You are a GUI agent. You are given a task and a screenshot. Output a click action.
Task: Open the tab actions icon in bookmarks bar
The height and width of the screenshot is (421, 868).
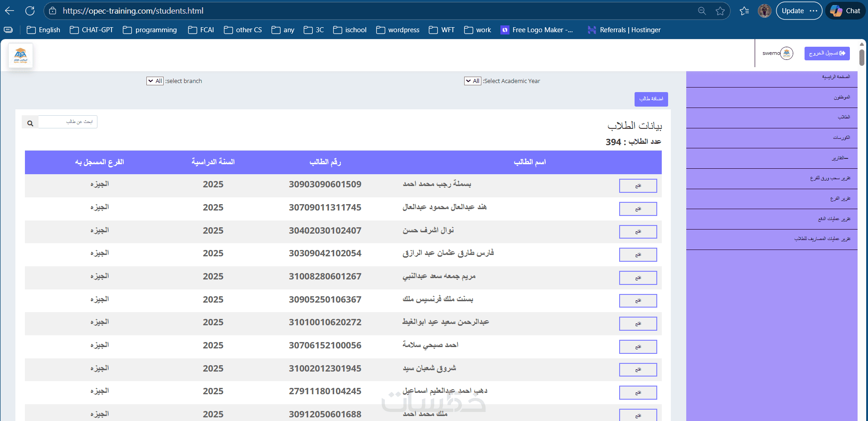tap(8, 30)
